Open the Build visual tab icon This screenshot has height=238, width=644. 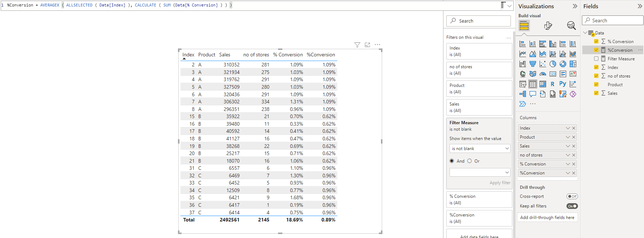tap(524, 25)
